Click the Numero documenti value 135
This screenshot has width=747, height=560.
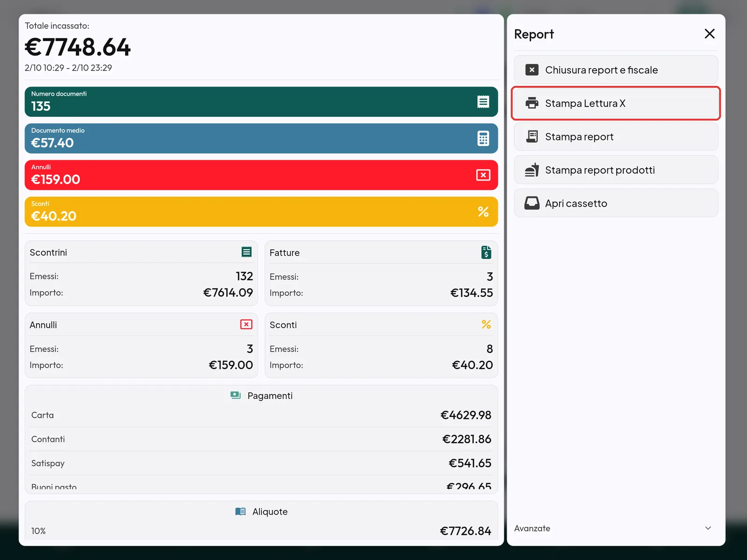(x=41, y=106)
